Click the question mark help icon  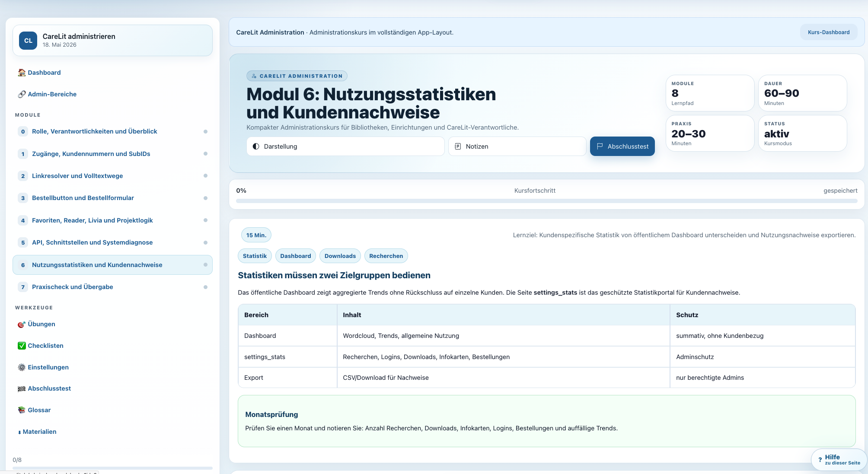point(820,460)
